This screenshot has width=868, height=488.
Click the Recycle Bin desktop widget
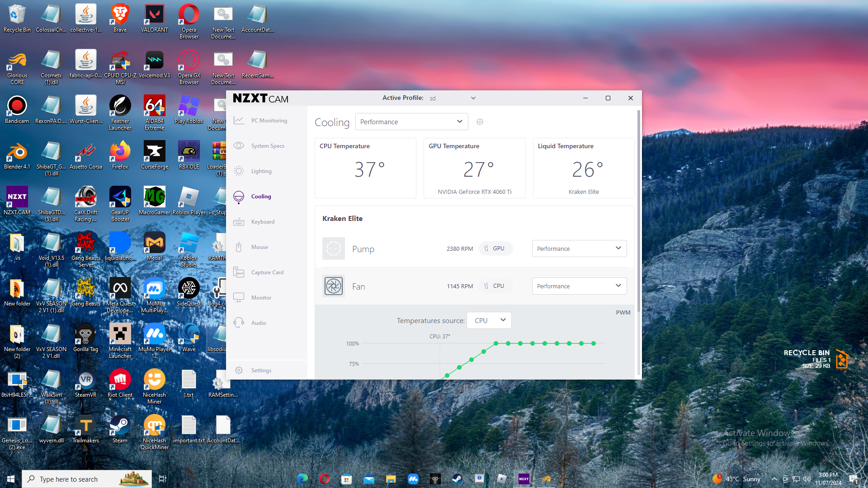click(x=816, y=359)
